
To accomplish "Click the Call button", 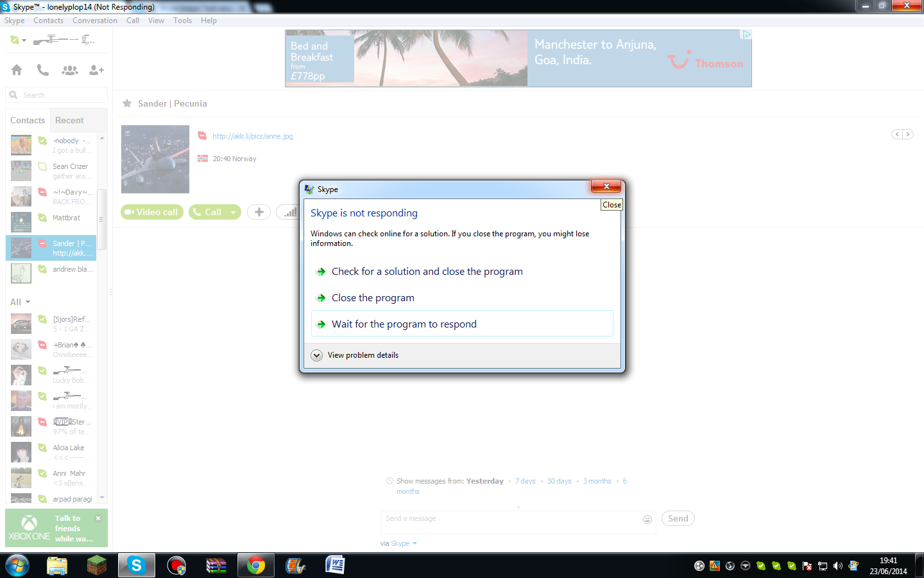I will pos(208,212).
